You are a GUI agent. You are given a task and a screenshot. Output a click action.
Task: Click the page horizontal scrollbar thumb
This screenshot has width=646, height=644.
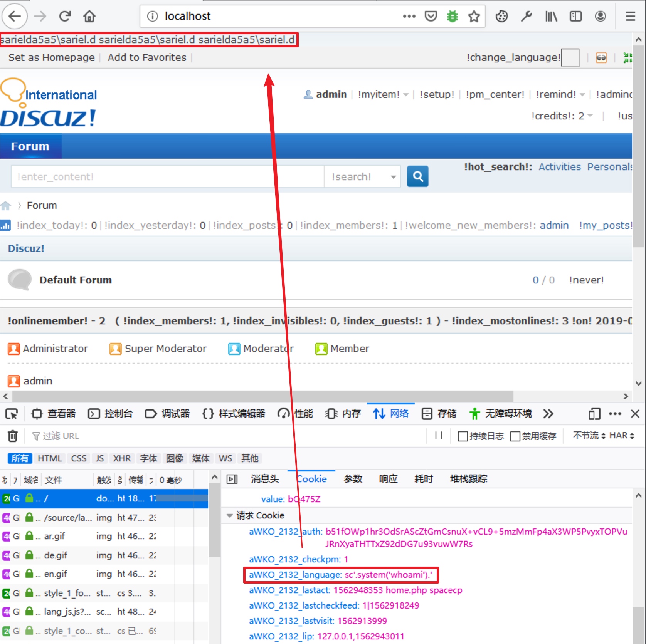263,396
